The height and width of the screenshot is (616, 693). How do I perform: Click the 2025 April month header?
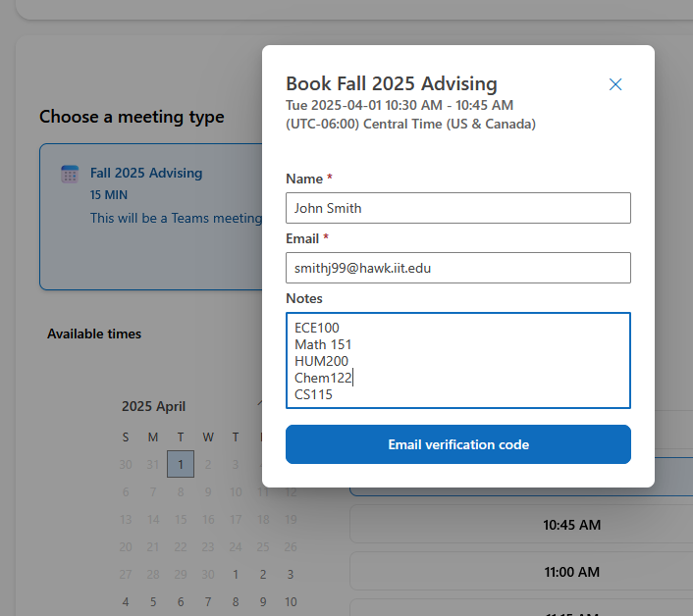153,406
